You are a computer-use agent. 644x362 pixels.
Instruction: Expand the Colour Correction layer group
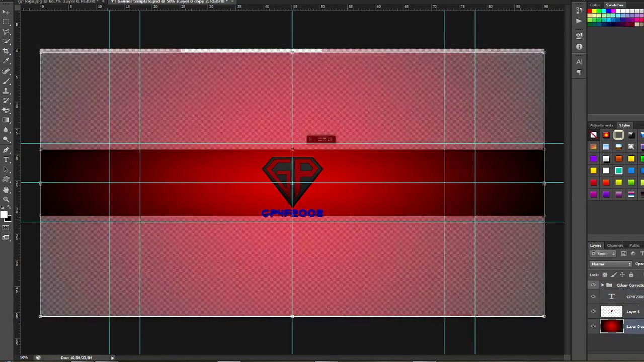click(x=602, y=285)
